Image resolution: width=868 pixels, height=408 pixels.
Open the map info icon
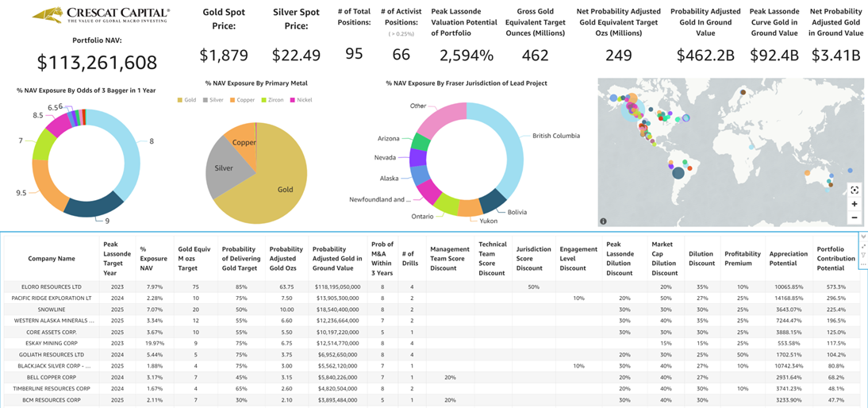(x=603, y=221)
